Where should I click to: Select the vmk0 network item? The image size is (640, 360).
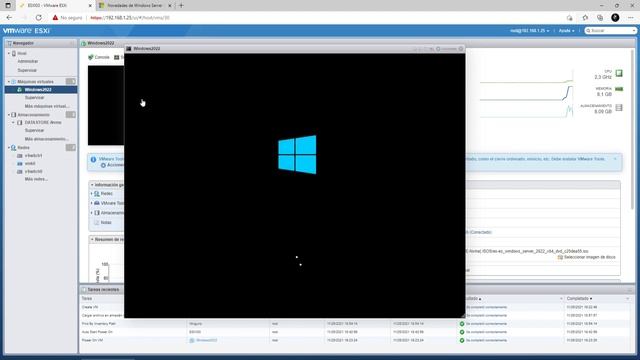(x=30, y=163)
